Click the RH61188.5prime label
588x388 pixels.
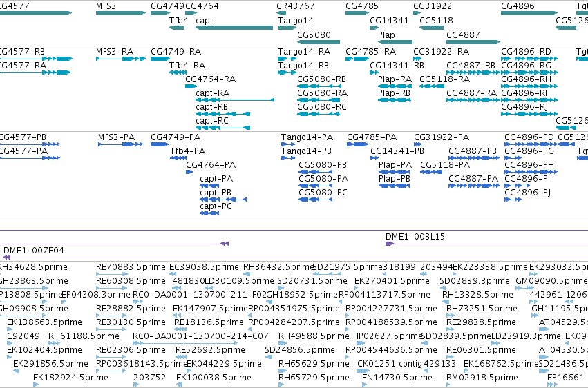tap(84, 336)
